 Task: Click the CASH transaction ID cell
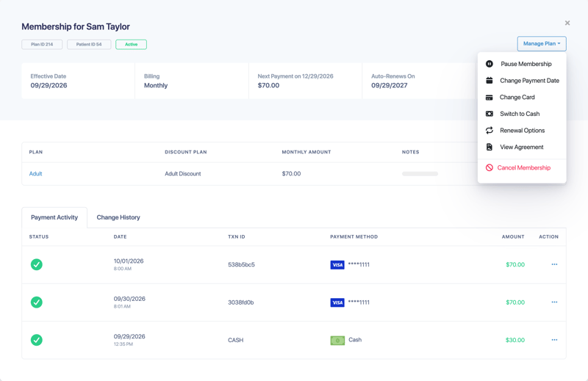235,340
